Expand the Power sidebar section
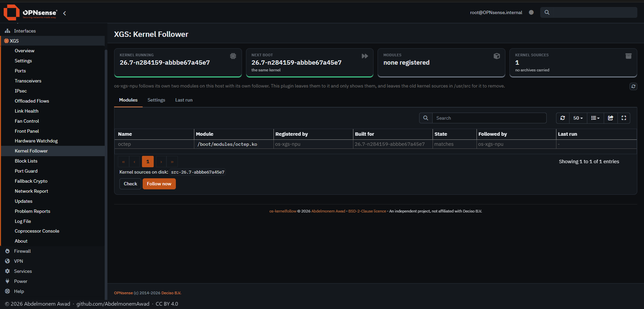The width and height of the screenshot is (644, 309). 53,281
